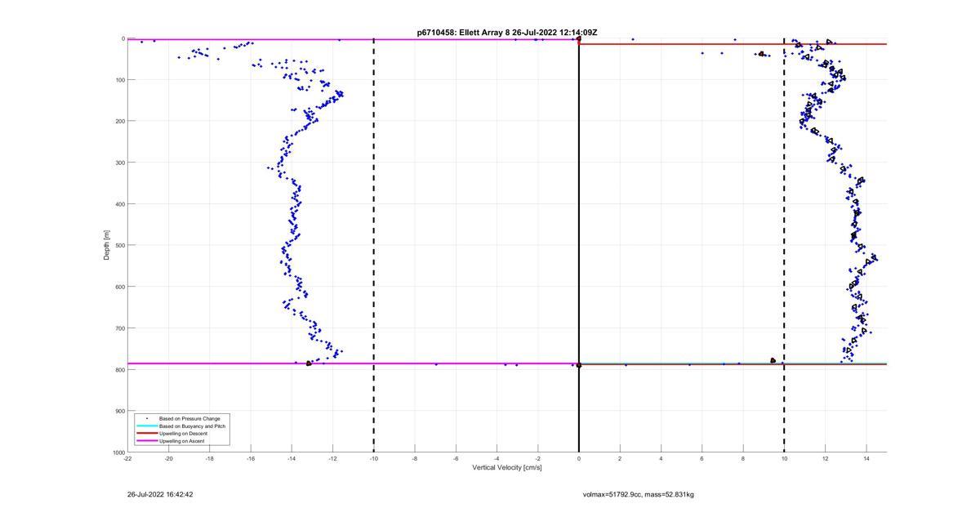Click depth axis tick label "700"
Viewport: 980px width, 508px height.
[119, 328]
